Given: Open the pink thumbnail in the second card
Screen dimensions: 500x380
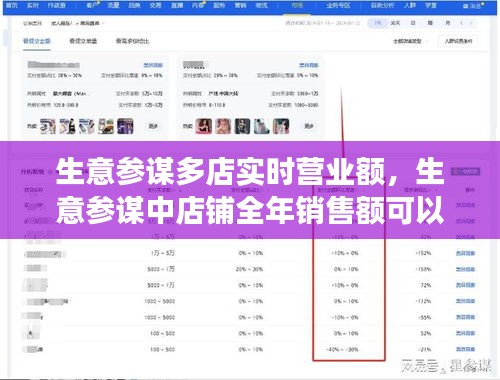Looking at the screenshot, I should [223, 126].
